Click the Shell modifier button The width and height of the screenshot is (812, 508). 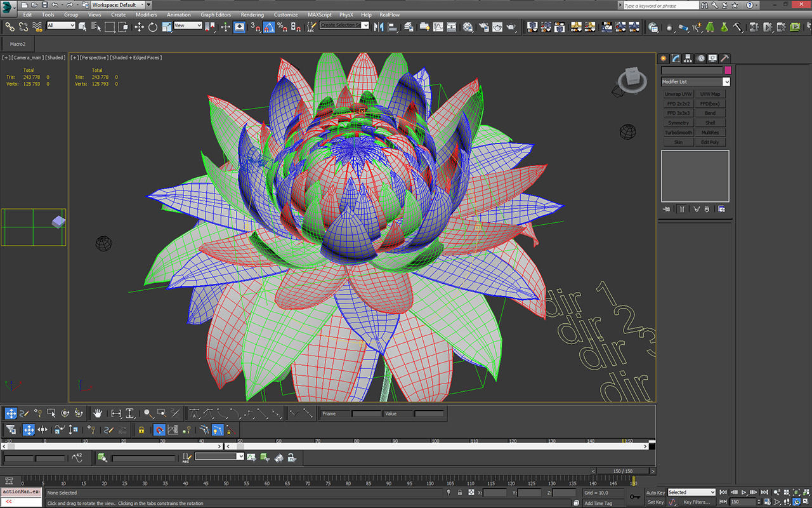[710, 123]
